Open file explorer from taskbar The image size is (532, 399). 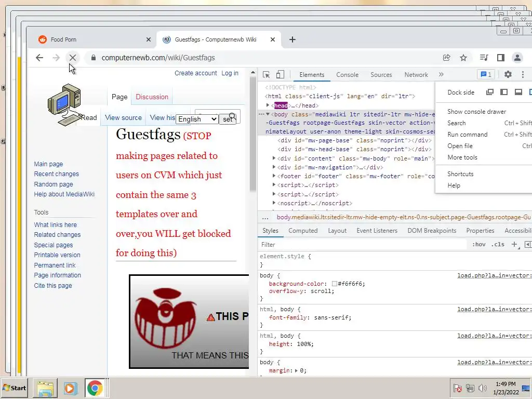pyautogui.click(x=45, y=388)
